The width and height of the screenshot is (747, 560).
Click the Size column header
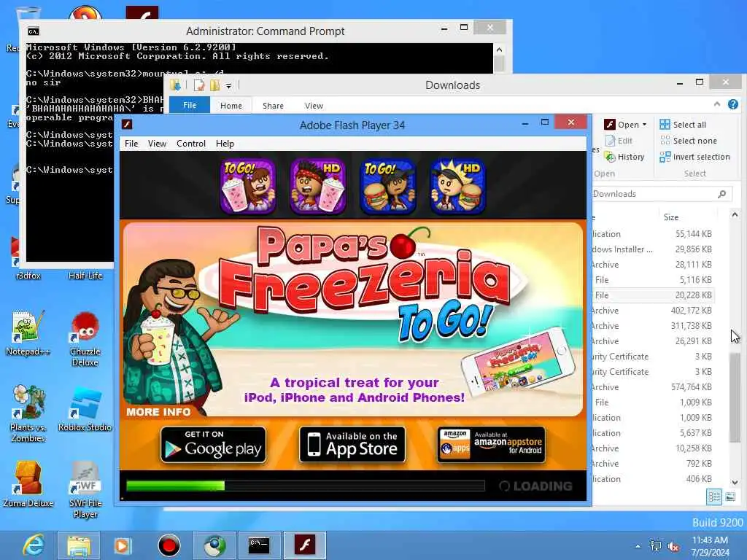(671, 217)
